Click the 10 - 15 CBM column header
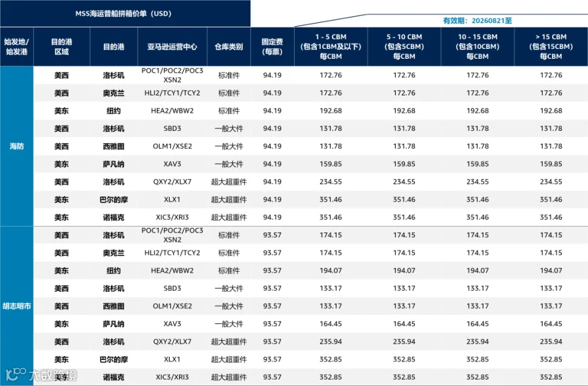The height and width of the screenshot is (386, 588). pos(478,46)
